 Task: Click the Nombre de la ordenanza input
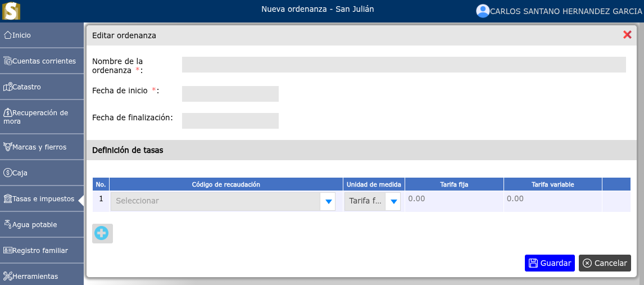[x=403, y=65]
